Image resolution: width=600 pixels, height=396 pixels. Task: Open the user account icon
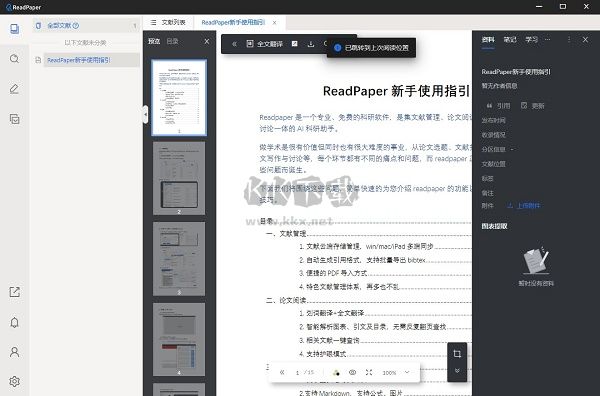click(15, 352)
